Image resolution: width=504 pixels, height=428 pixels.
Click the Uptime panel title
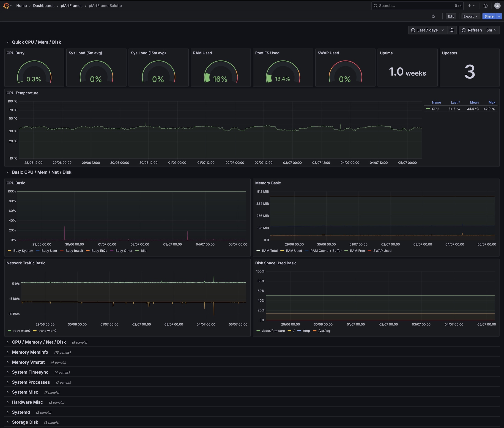pos(386,53)
